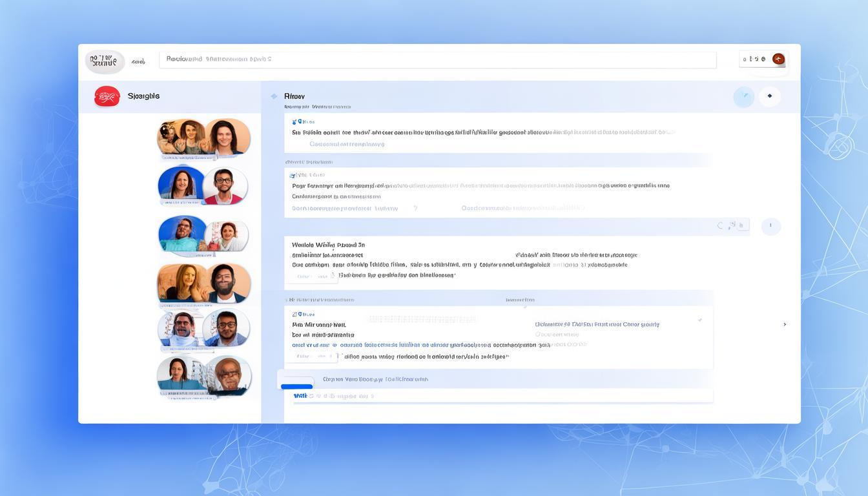Image resolution: width=868 pixels, height=496 pixels.
Task: Open the first avatar group of three people
Action: [204, 138]
